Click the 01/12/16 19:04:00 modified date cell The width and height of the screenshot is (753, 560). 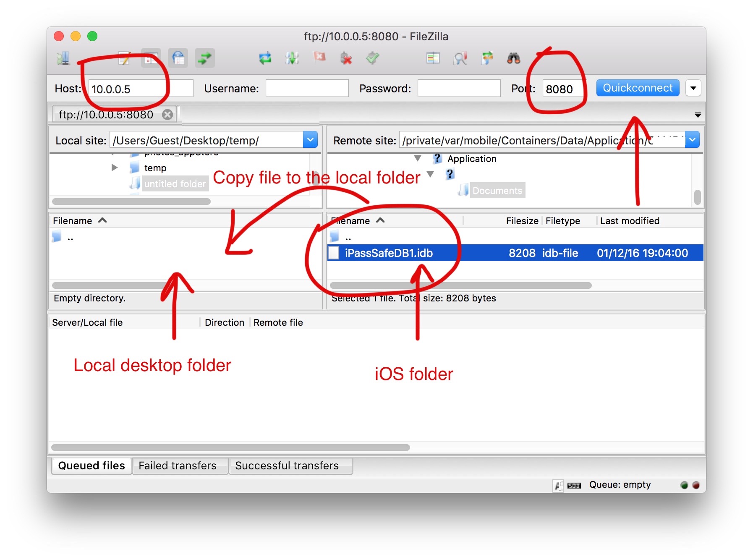coord(642,253)
